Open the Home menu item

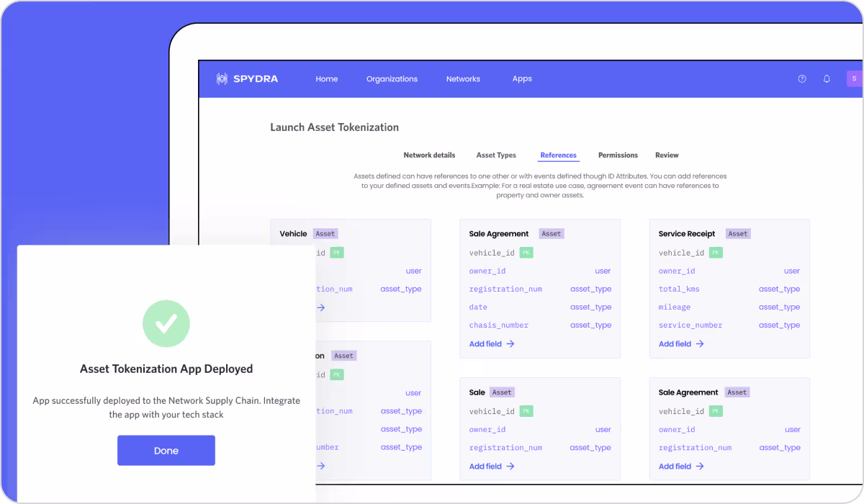tap(326, 79)
